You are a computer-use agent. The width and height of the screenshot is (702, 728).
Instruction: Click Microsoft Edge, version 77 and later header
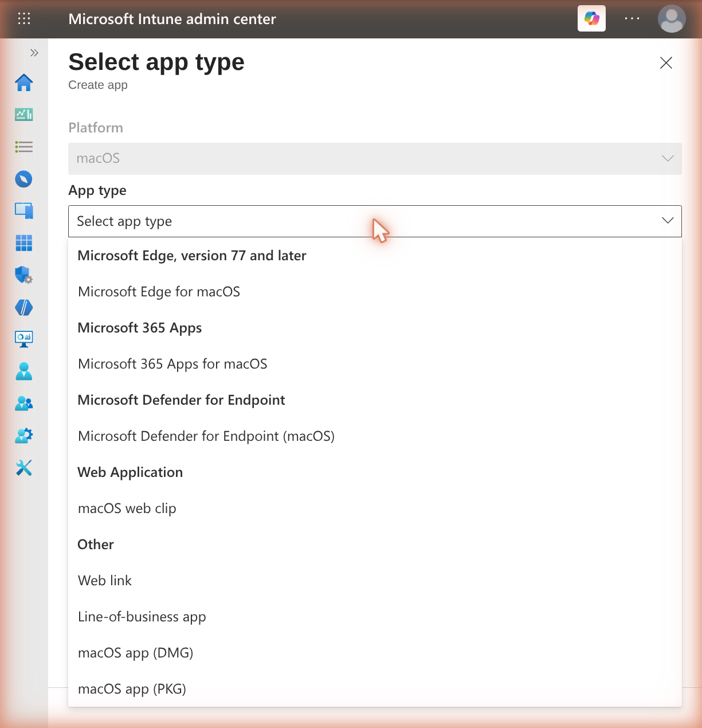click(x=192, y=256)
